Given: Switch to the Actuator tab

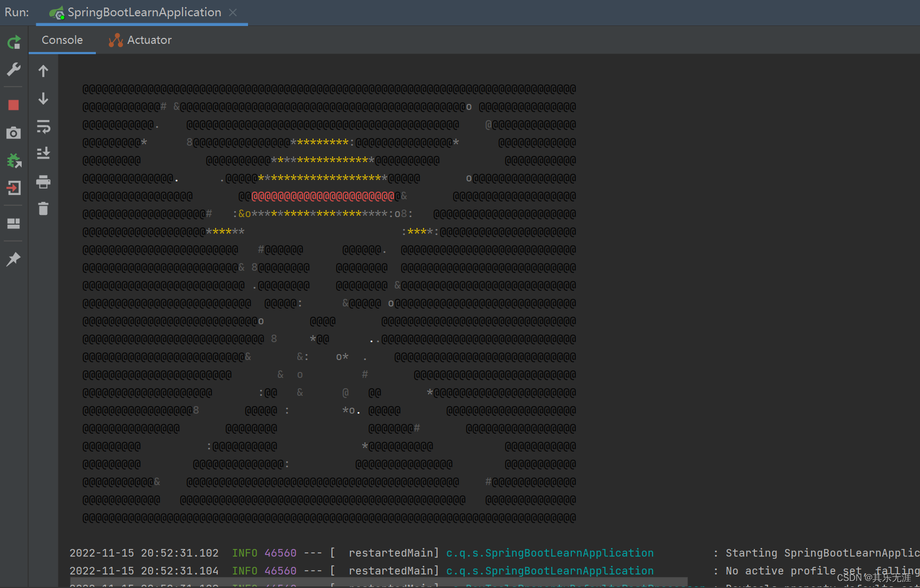Looking at the screenshot, I should (x=140, y=40).
